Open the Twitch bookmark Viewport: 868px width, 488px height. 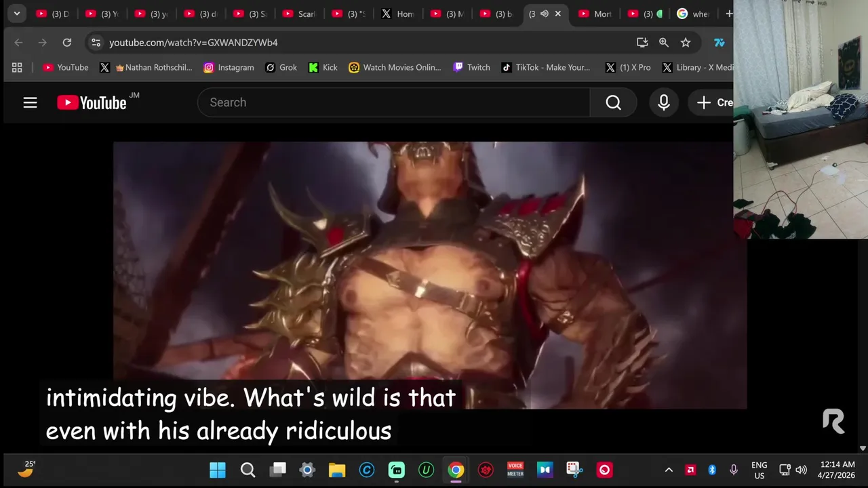pyautogui.click(x=471, y=67)
